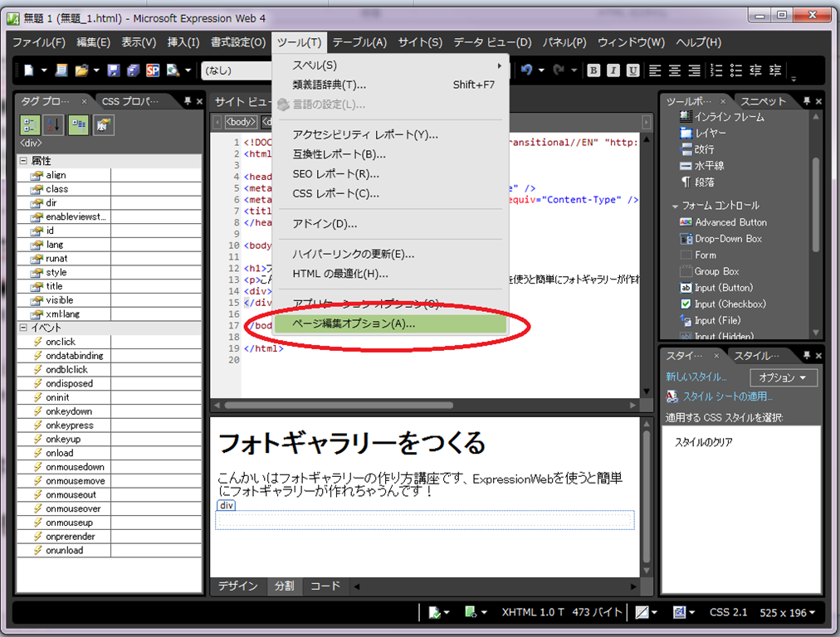
Task: Click the インライン フレーム toolbox item
Action: click(x=721, y=117)
